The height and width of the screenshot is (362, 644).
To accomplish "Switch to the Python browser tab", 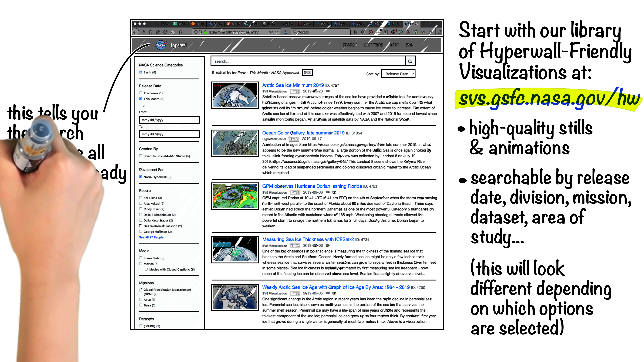I will tap(323, 24).
